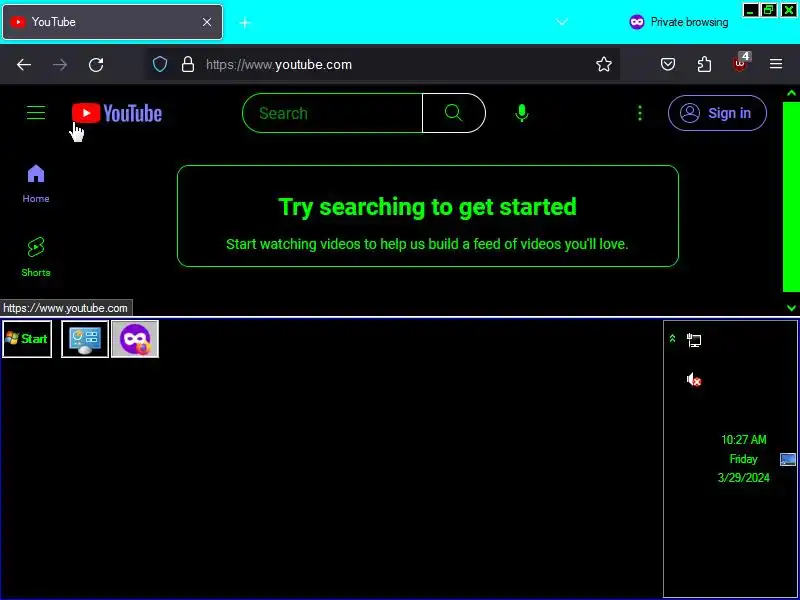The image size is (800, 600).
Task: Click the muted volume tray icon
Action: click(694, 380)
